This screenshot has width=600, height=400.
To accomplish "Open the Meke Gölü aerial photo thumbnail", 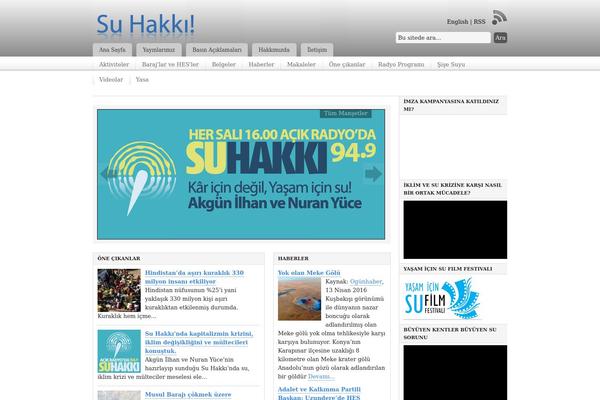I will (299, 299).
